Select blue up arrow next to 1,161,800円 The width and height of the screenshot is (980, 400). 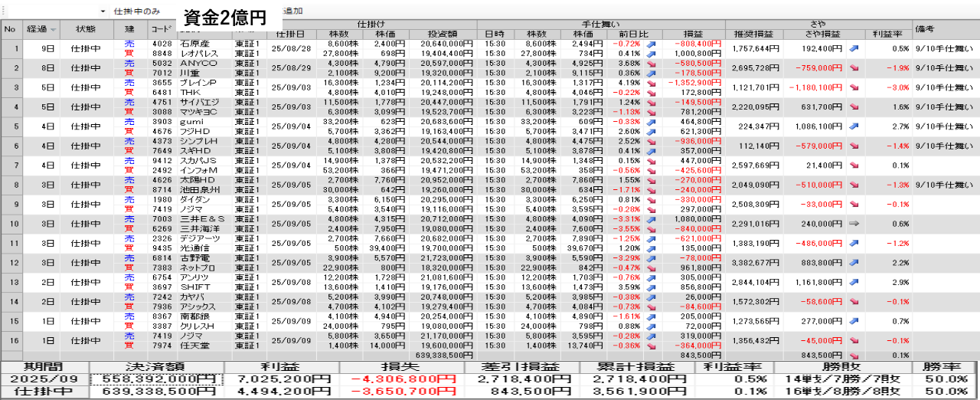[854, 283]
